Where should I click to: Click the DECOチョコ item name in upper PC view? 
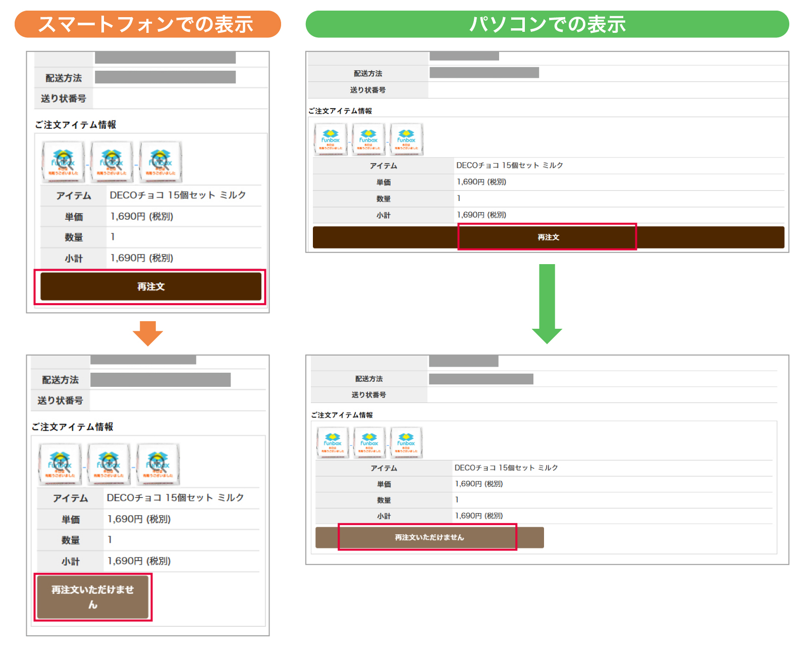(x=509, y=165)
